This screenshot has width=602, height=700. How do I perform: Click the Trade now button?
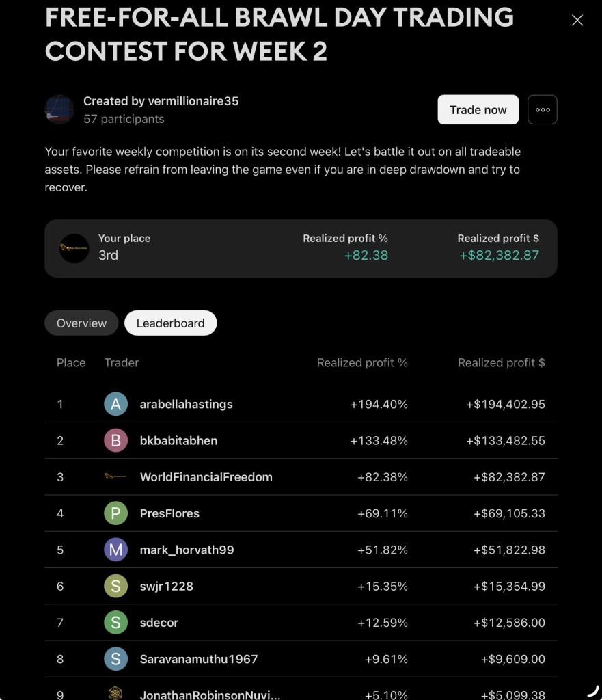coord(478,109)
